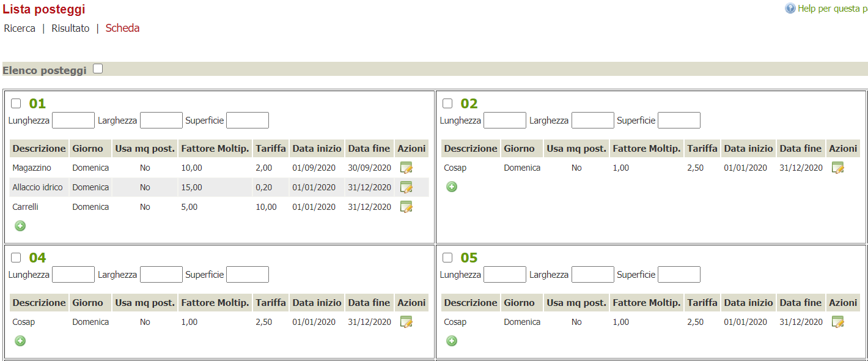This screenshot has height=361, width=868.
Task: Edit the Magazzino row in posteggio 01
Action: pyautogui.click(x=406, y=168)
